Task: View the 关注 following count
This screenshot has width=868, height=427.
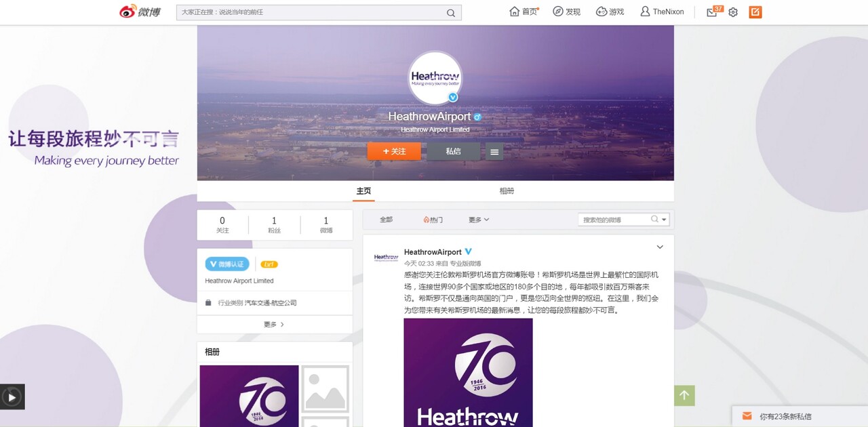Action: 222,225
